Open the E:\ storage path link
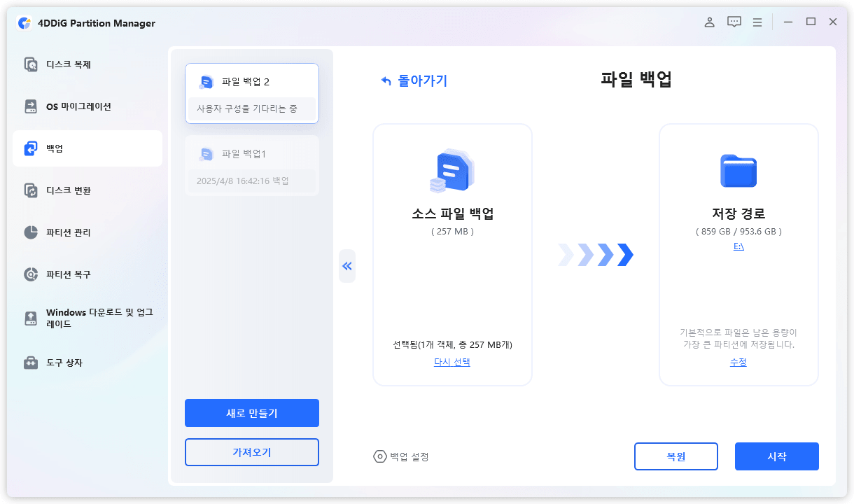This screenshot has height=504, width=854. pos(738,246)
